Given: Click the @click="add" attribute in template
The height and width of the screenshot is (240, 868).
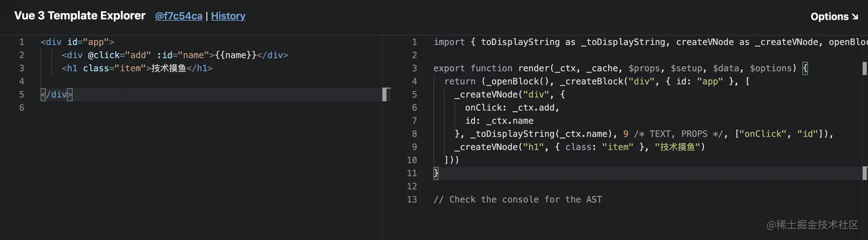Looking at the screenshot, I should (118, 55).
